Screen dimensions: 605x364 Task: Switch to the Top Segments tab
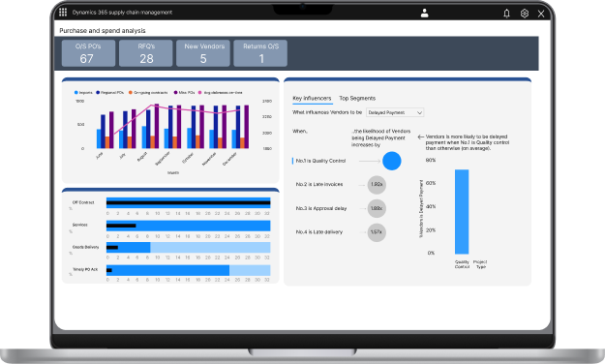coord(357,99)
